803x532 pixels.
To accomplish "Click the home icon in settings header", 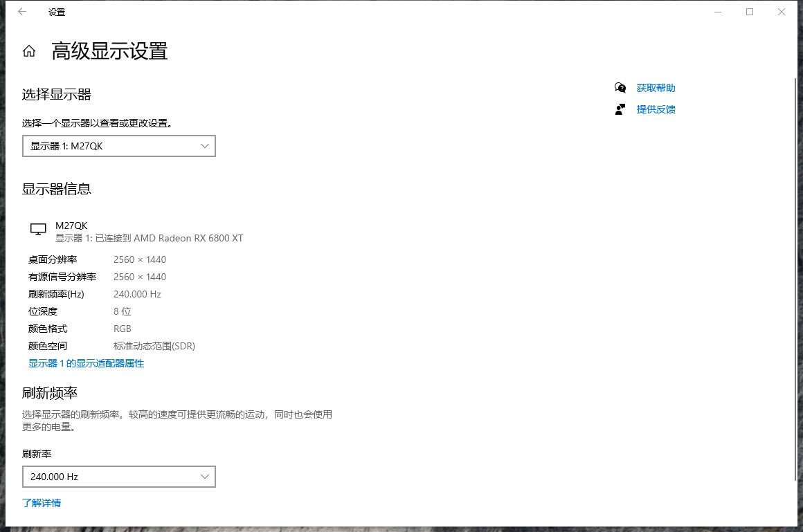I will (x=28, y=51).
